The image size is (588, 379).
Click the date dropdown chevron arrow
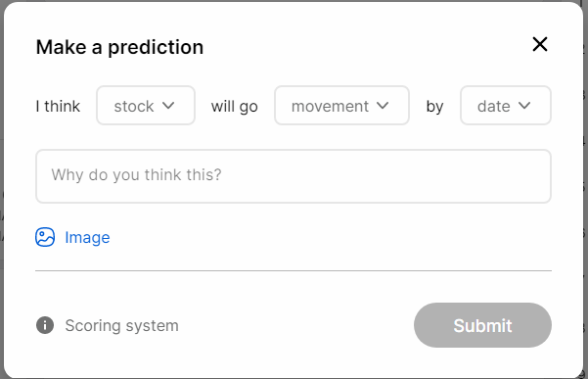pos(524,106)
